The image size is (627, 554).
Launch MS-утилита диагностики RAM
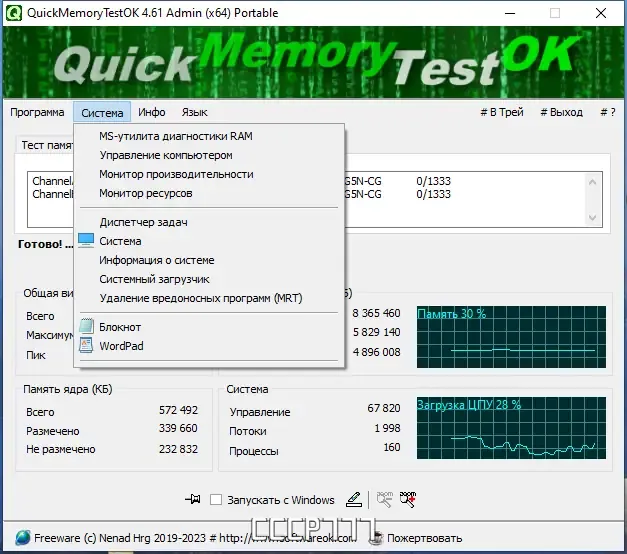coord(209,136)
